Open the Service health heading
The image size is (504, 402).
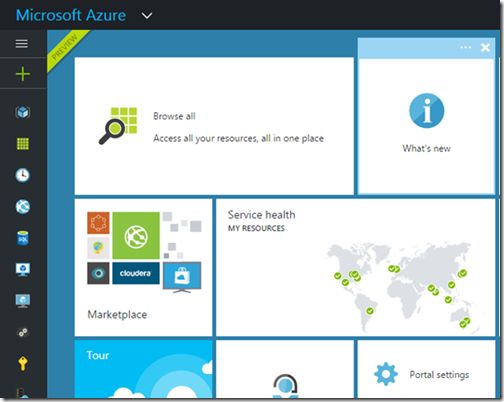(x=261, y=215)
